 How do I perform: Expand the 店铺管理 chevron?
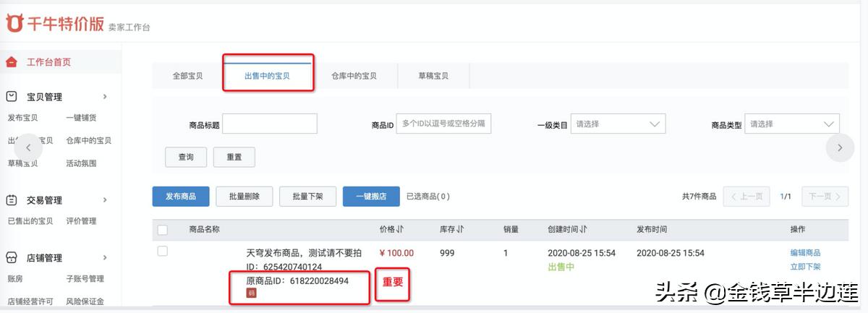105,257
